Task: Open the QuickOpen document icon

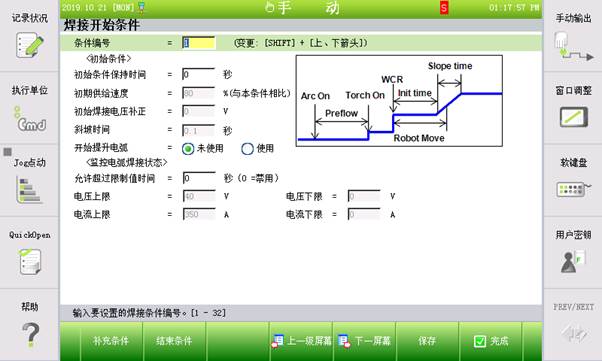Action: [x=30, y=262]
